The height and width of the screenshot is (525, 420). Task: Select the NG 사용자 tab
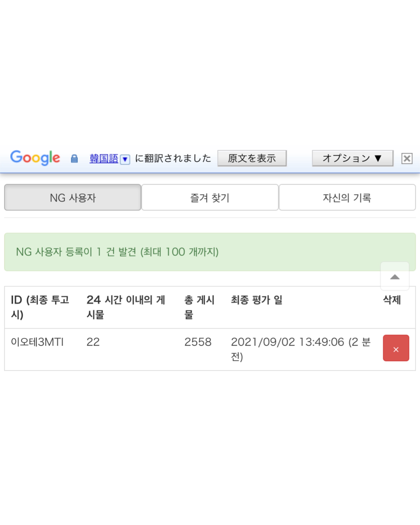73,197
